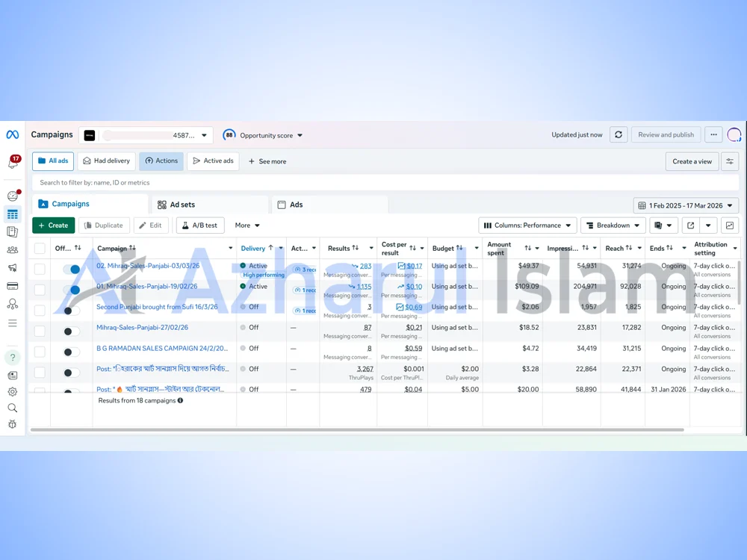Select checkbox for 02. Mihraq-Sales-Panjabi-03/03/26

40,269
